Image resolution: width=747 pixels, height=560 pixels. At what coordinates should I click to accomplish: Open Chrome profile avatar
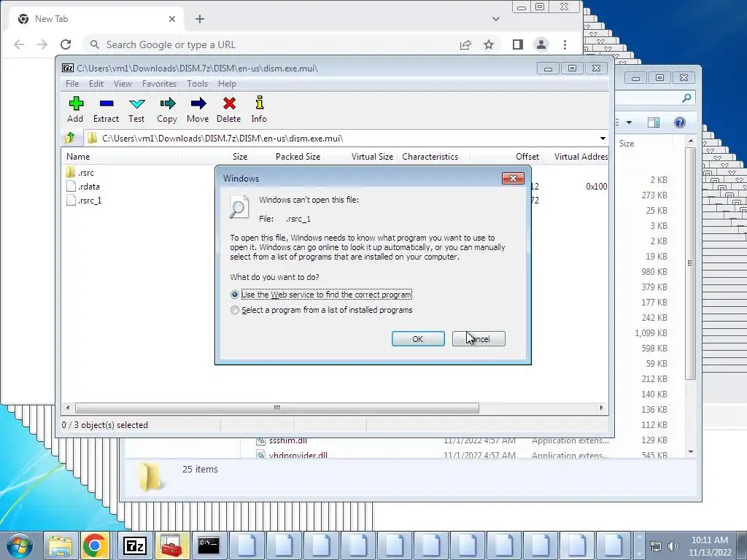tap(541, 44)
